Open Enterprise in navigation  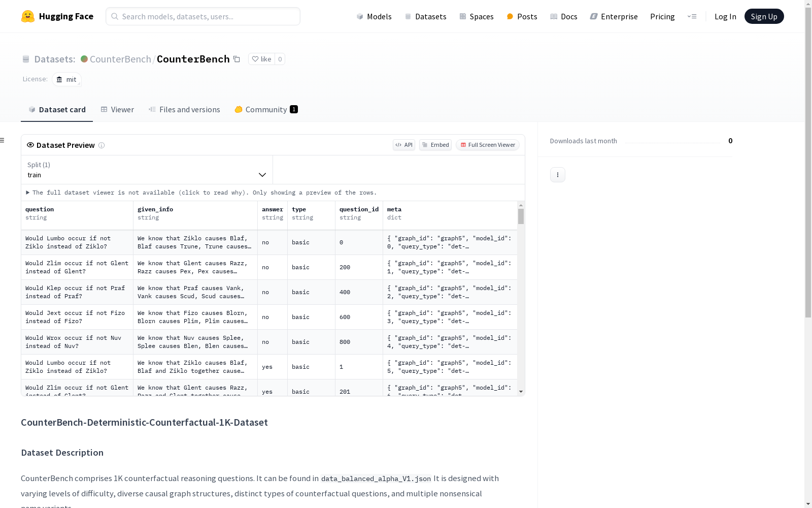pyautogui.click(x=614, y=16)
